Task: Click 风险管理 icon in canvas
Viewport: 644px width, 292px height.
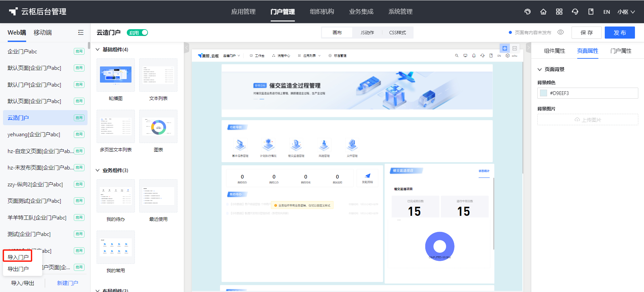Action: (x=324, y=145)
